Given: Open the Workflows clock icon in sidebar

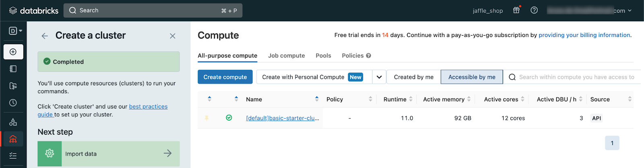Looking at the screenshot, I should (13, 103).
